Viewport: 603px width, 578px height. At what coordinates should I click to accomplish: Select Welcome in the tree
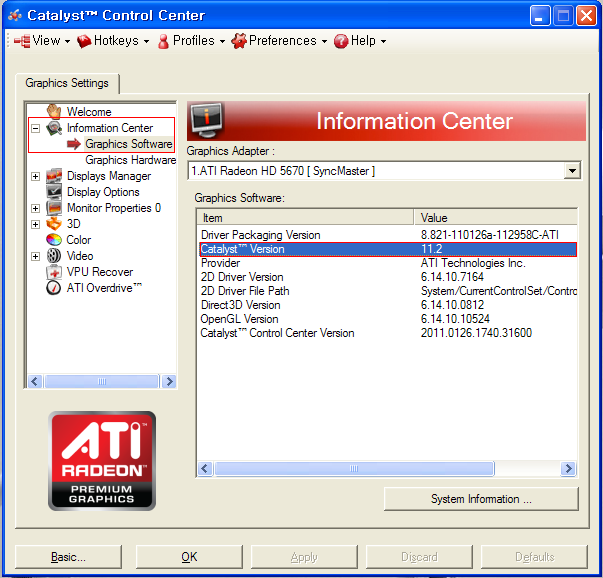89,112
